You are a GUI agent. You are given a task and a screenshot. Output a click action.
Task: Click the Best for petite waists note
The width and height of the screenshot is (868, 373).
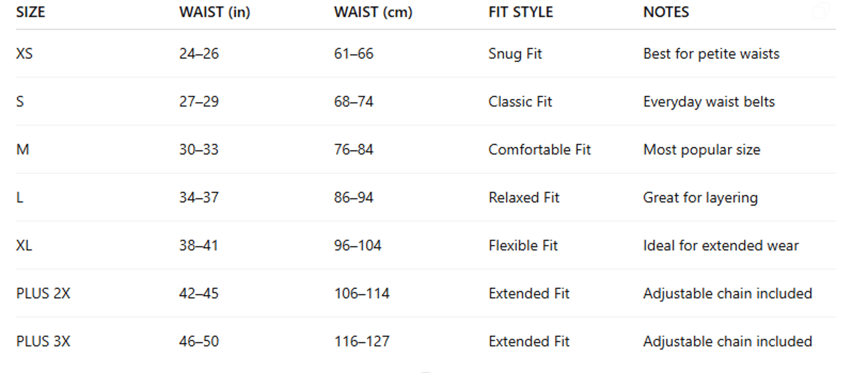tap(711, 54)
